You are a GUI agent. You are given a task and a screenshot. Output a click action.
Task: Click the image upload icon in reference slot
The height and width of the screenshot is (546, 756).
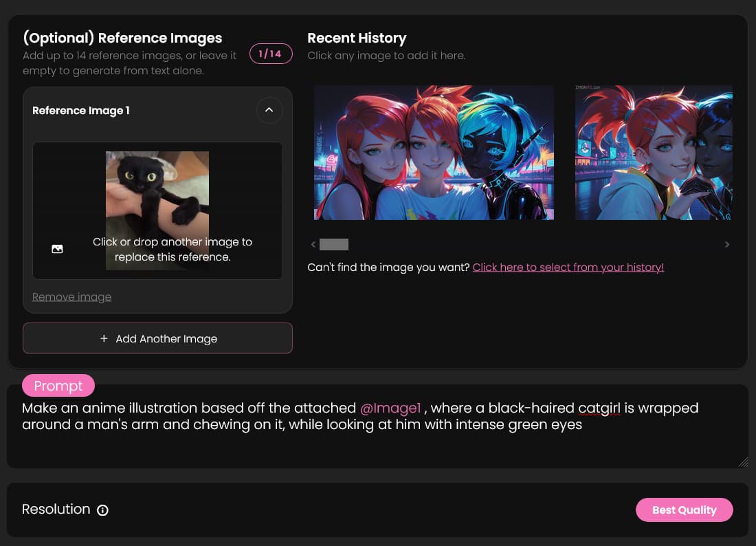[x=57, y=249]
